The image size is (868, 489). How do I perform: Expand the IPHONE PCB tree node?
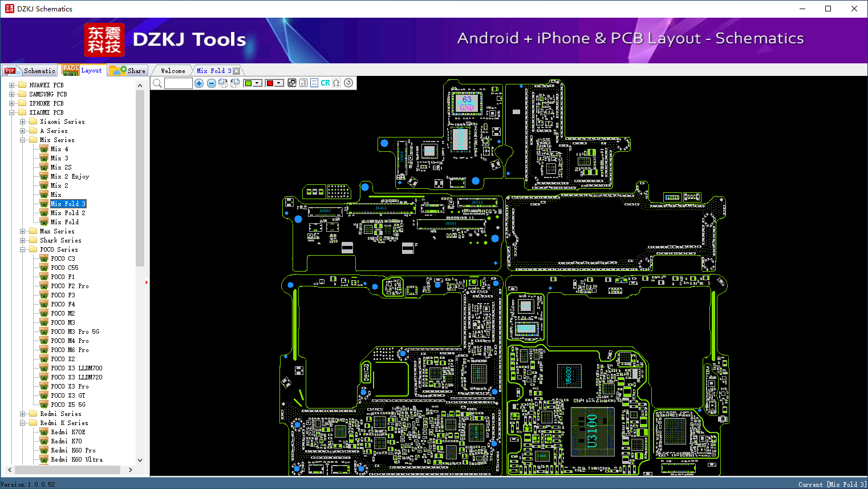pyautogui.click(x=11, y=103)
